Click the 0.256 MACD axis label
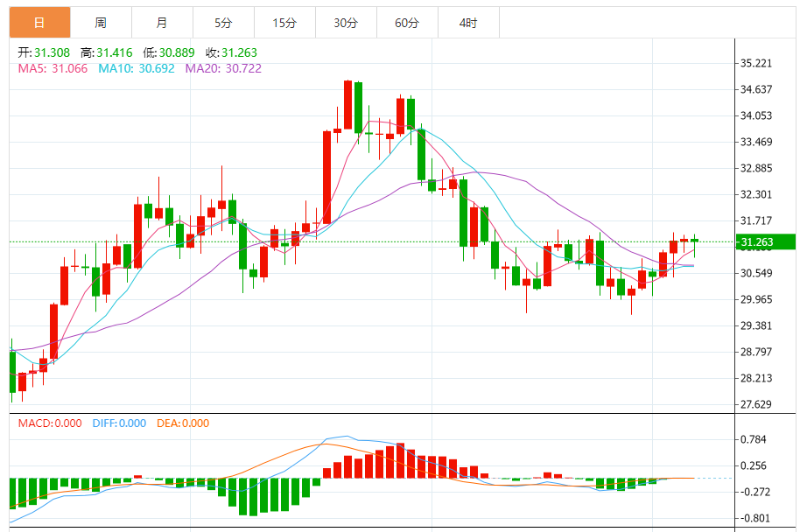The height and width of the screenshot is (532, 800). [x=753, y=465]
